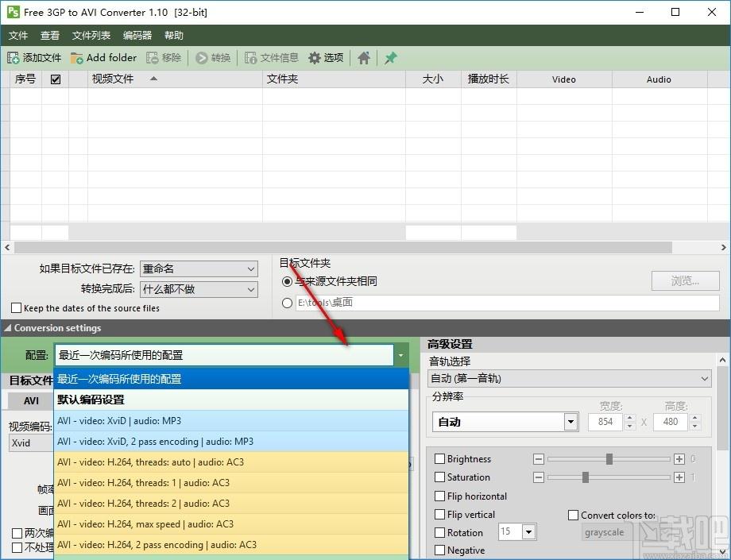Open the if-target-exists dropdown (重命名)
The height and width of the screenshot is (560, 731).
pyautogui.click(x=199, y=268)
